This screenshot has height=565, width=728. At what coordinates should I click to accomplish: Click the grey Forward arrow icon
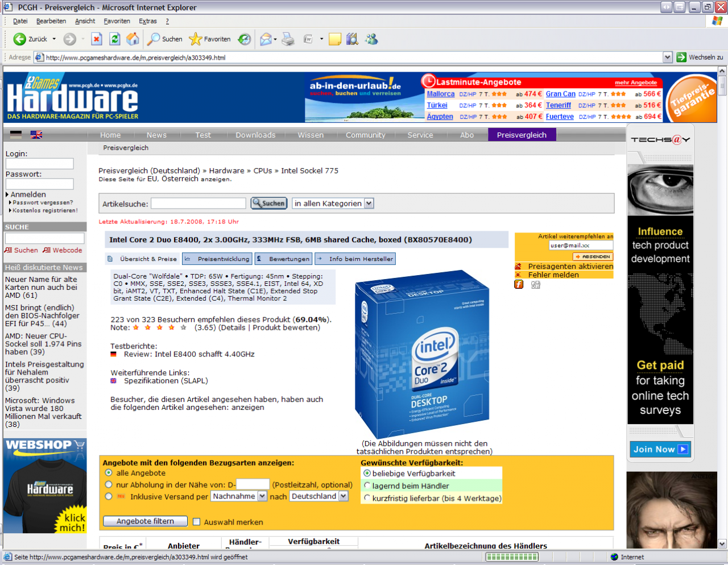(69, 39)
